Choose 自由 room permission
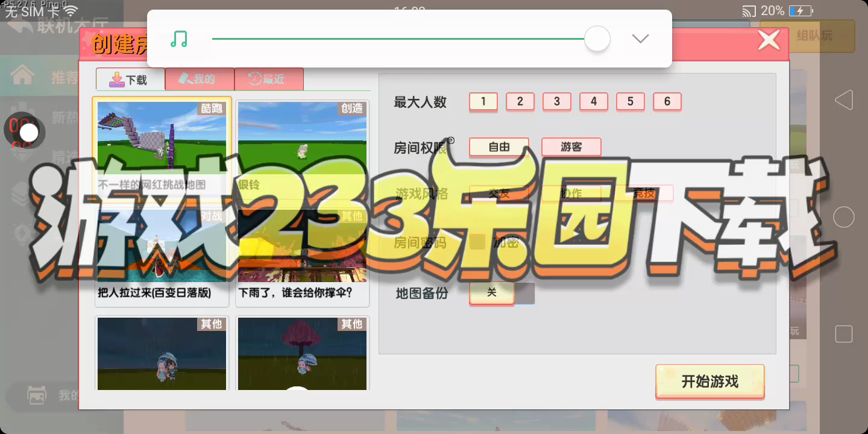Screen dimensions: 868x434 coord(499,147)
